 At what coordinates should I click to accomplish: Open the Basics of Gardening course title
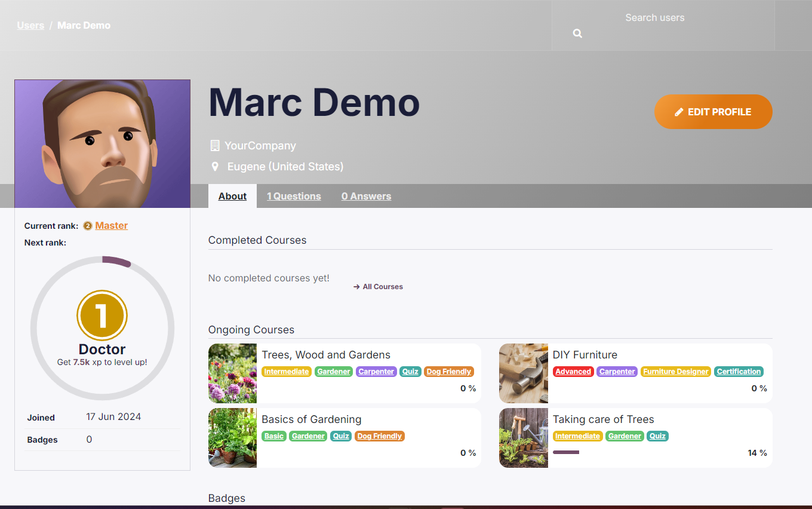pos(311,419)
